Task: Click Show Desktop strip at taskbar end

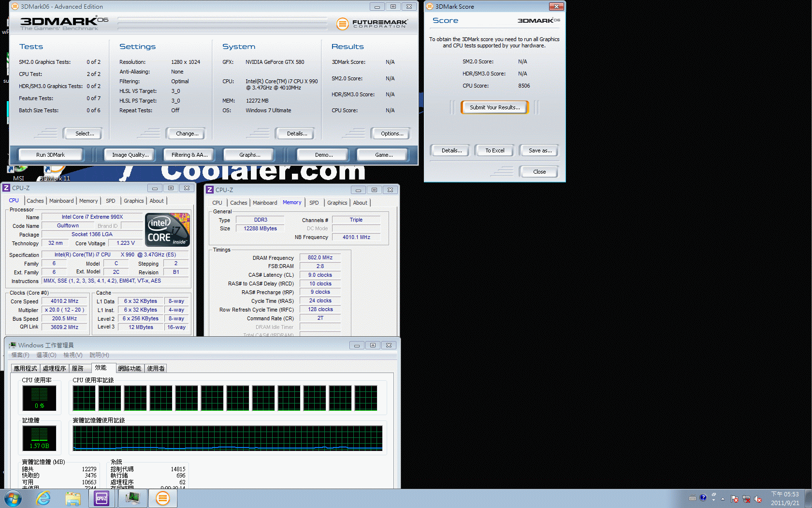Action: 808,498
